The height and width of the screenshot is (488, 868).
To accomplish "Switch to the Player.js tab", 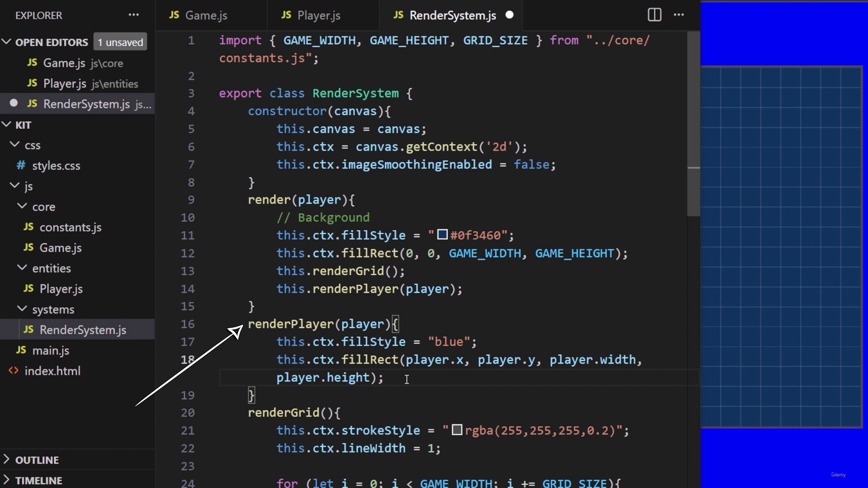I will click(323, 15).
